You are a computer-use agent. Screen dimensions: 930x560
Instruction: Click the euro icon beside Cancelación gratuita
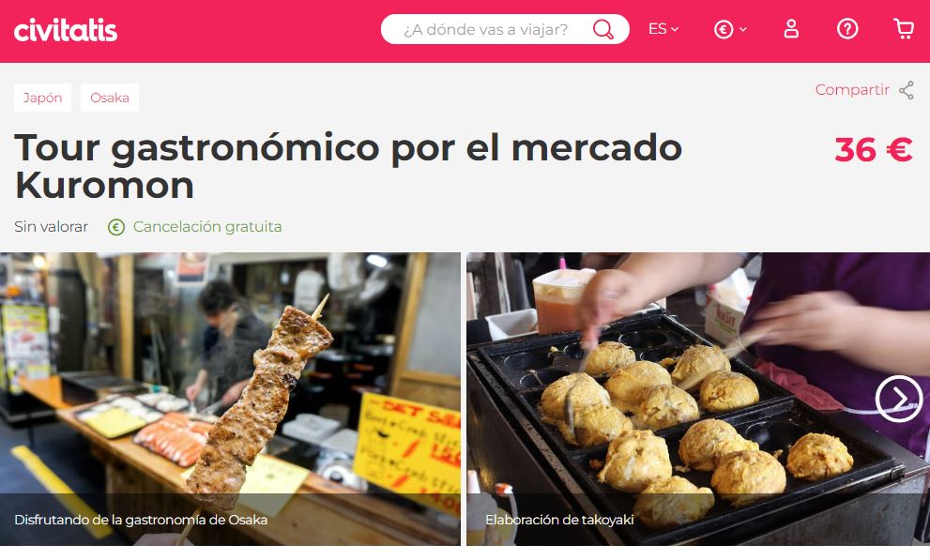tap(116, 227)
